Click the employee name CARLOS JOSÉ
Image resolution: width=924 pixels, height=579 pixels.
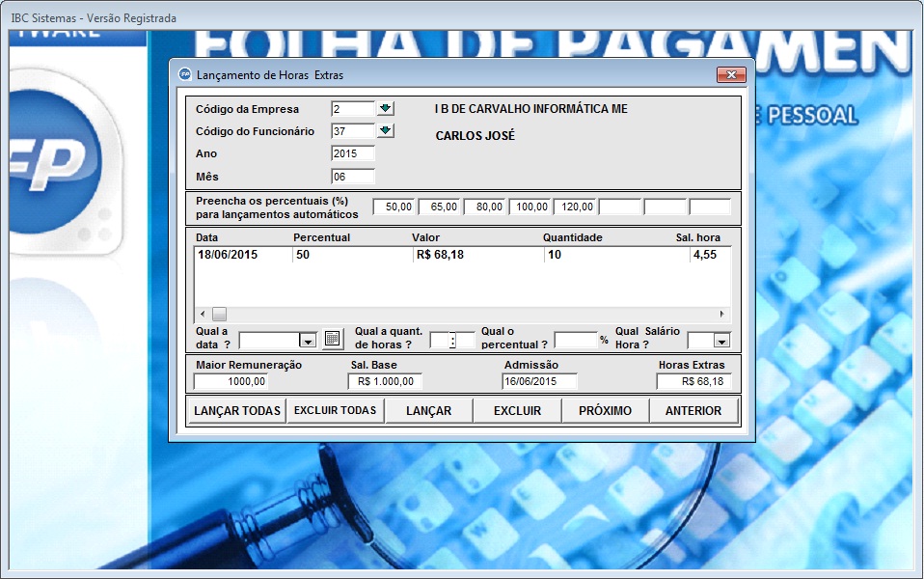coord(475,136)
